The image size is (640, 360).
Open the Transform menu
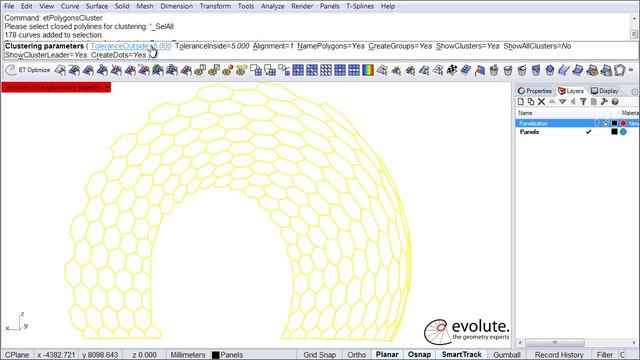coord(215,6)
